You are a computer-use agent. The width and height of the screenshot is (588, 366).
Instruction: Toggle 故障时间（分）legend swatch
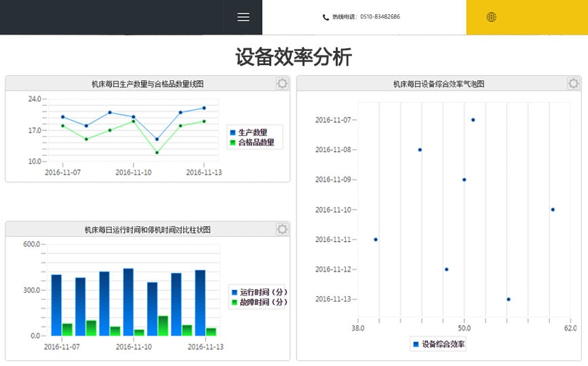[235, 302]
